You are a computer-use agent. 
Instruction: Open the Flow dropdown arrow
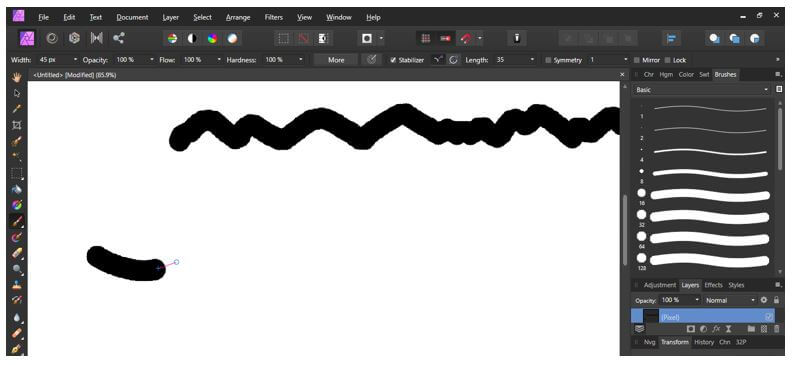click(x=219, y=60)
